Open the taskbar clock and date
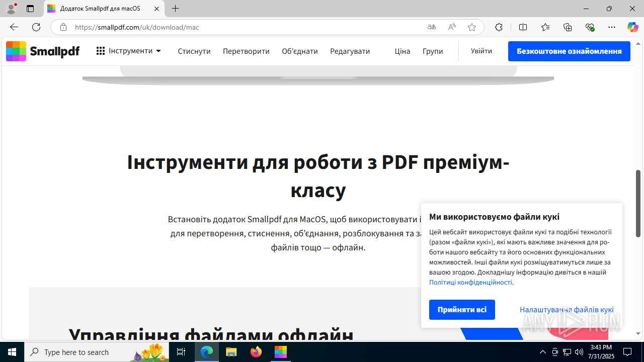This screenshot has width=644, height=362. pyautogui.click(x=601, y=352)
